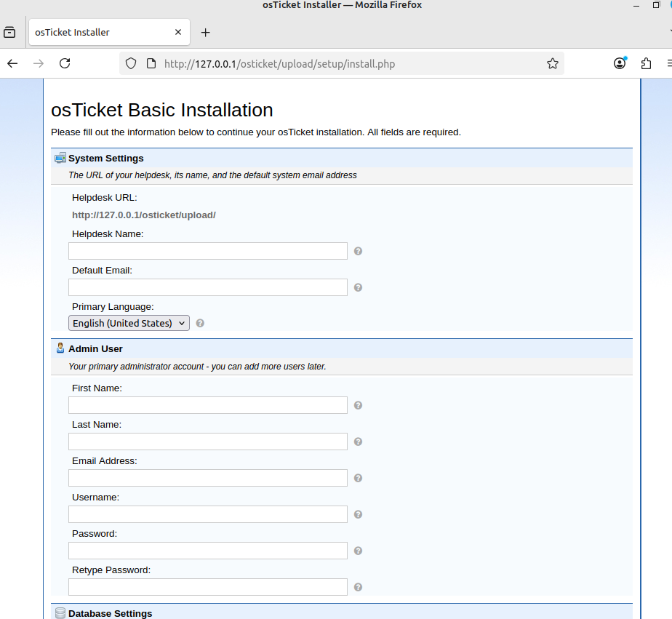Viewport: 672px width, 619px height.
Task: Click the help icon beside First Name field
Action: point(359,406)
